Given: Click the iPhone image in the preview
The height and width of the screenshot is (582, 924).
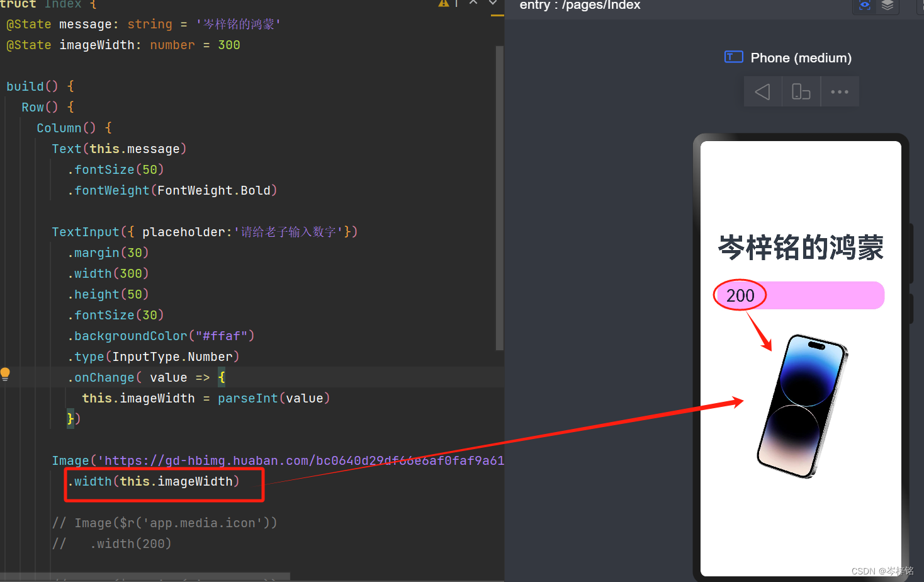Looking at the screenshot, I should tap(802, 406).
